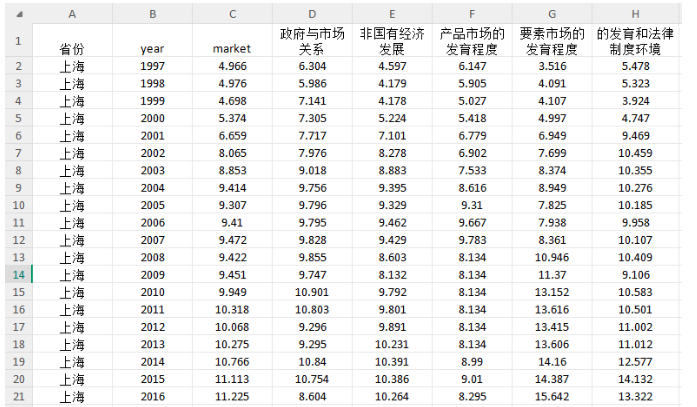Screen dimensions: 697x407
Task: Select the year cell 2003
Action: pos(152,170)
